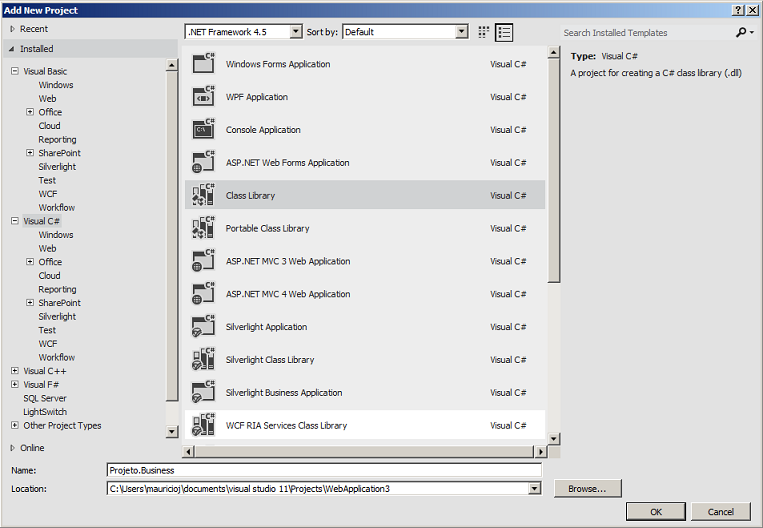Screen dimensions: 763x528
Task: Expand the Visual C++ node
Action: point(15,371)
